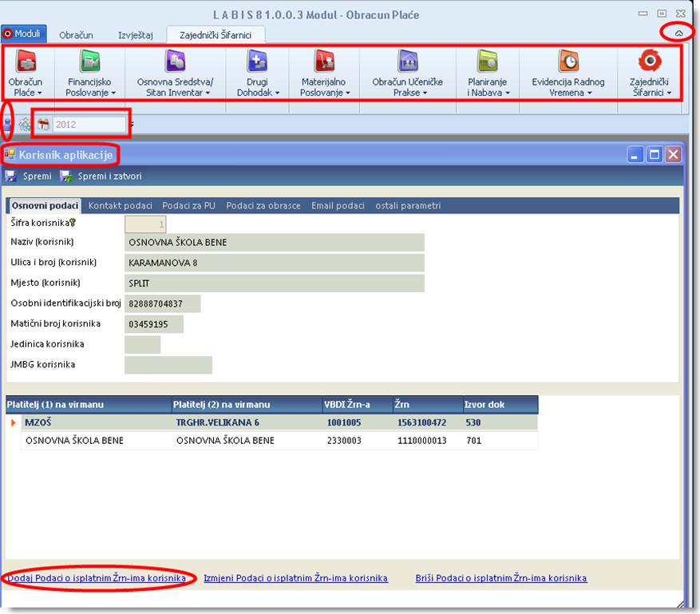Switch to the Izvještaj ribbon tab
Screen dimensions: 700x614
tap(135, 35)
